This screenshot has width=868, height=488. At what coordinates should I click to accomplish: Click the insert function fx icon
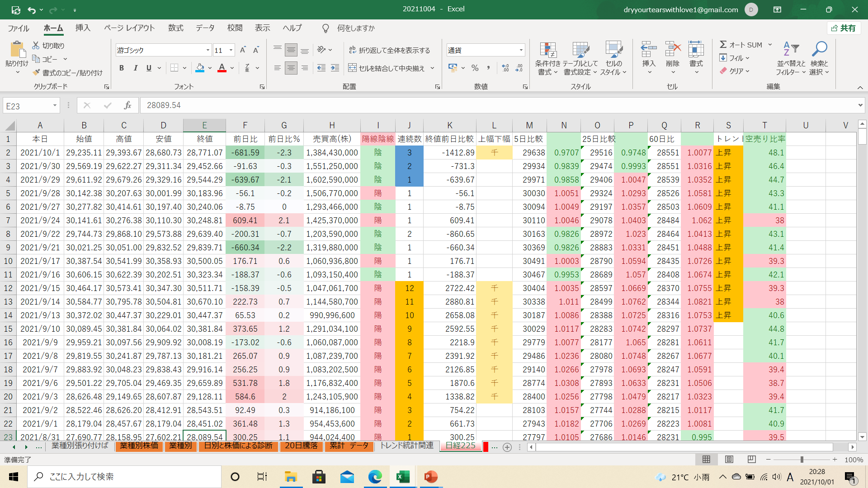(x=127, y=105)
